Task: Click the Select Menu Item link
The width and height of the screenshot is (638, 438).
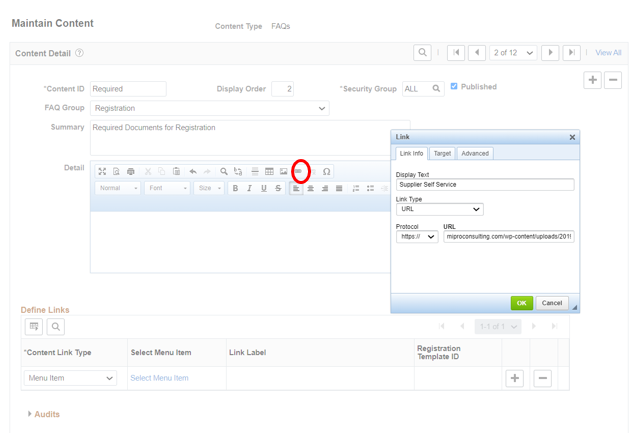Action: (x=160, y=378)
